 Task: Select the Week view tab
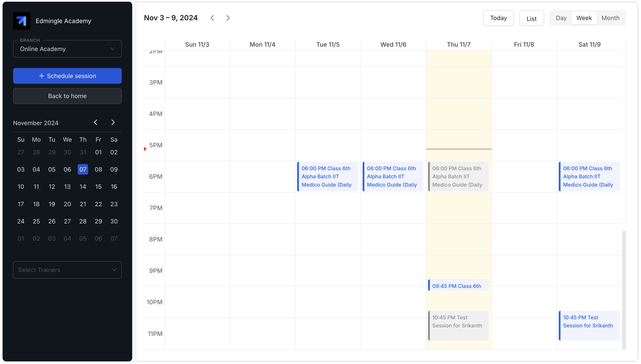584,18
